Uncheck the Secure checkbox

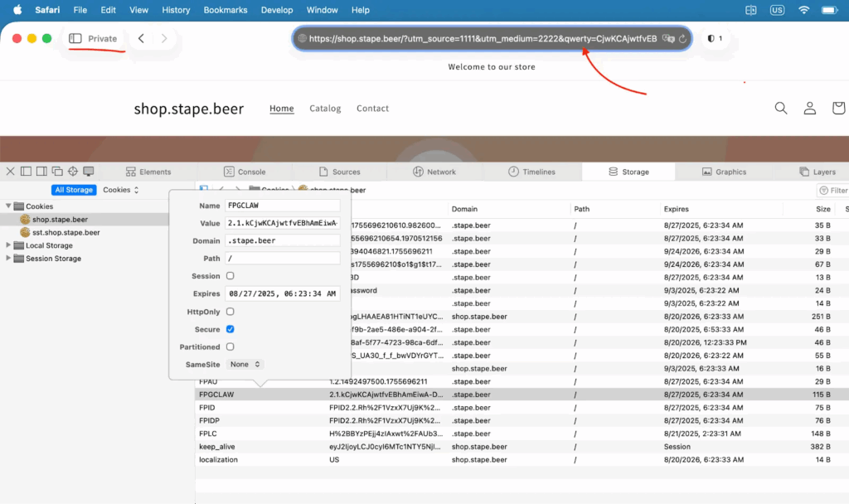point(230,329)
